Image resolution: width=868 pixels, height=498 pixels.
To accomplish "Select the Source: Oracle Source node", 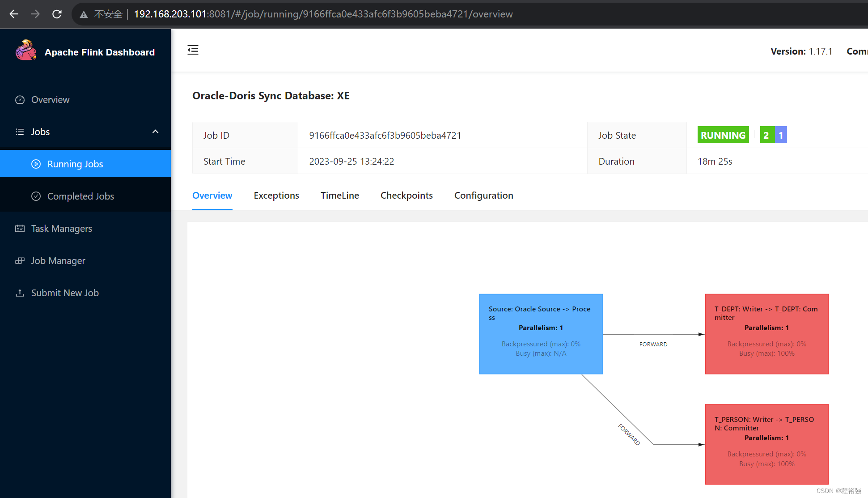I will 541,334.
